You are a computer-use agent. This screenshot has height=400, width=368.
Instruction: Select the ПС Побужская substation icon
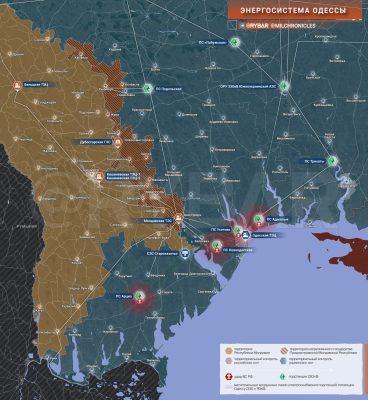coord(235,43)
